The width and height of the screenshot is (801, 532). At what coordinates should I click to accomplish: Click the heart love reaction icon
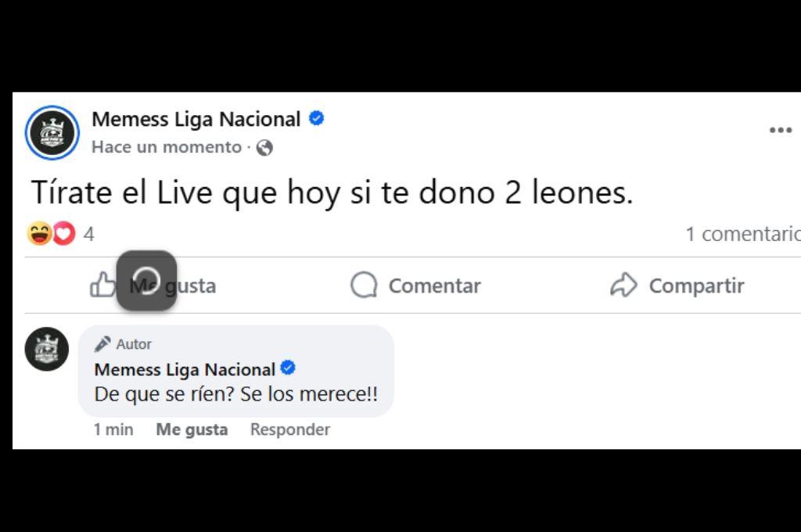[63, 232]
